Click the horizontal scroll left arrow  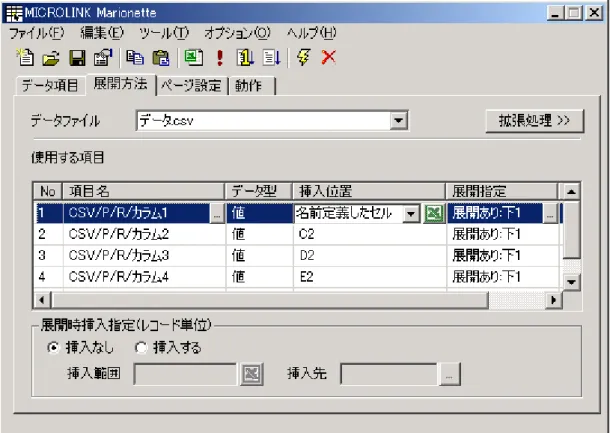(x=42, y=300)
